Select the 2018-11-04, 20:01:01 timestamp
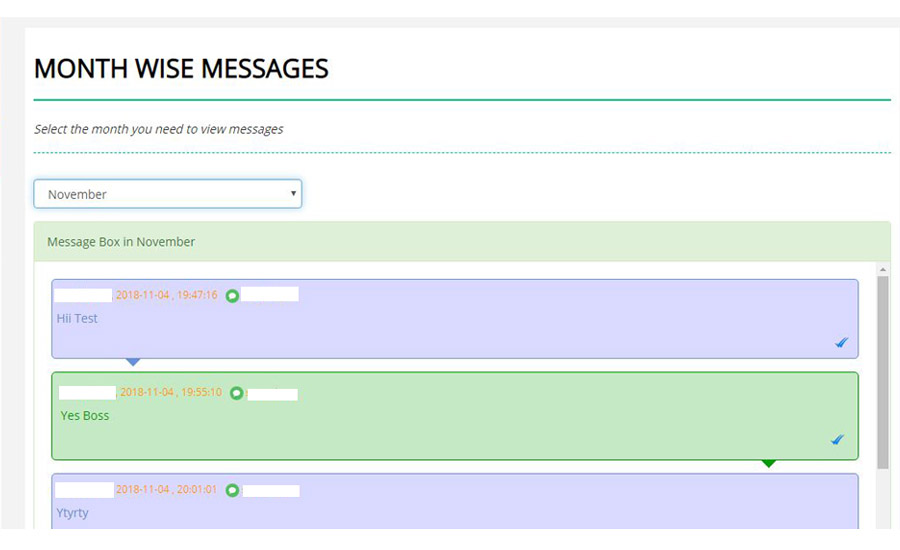The height and width of the screenshot is (550, 900). [166, 490]
